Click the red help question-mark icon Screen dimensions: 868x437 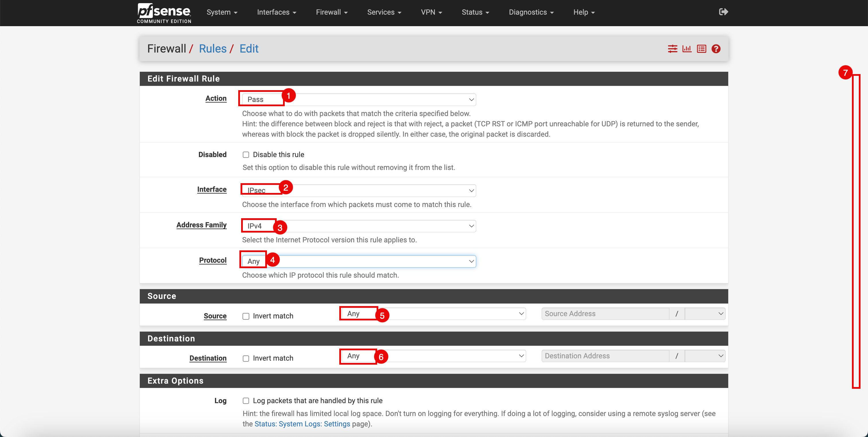coord(716,49)
